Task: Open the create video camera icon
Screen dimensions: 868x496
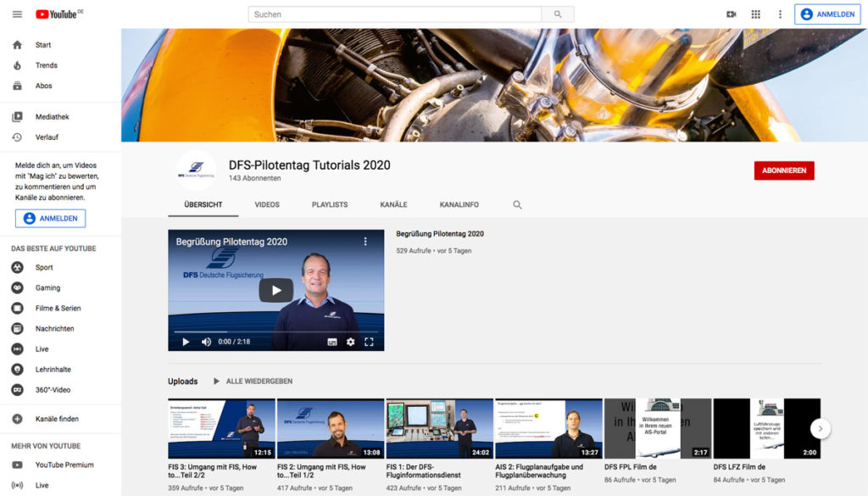Action: tap(732, 14)
